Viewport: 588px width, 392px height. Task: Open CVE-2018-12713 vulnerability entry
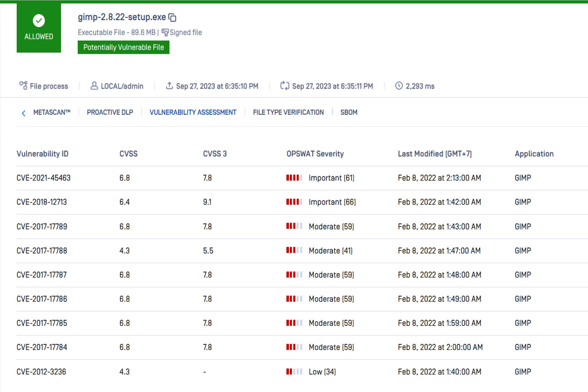[x=42, y=202]
